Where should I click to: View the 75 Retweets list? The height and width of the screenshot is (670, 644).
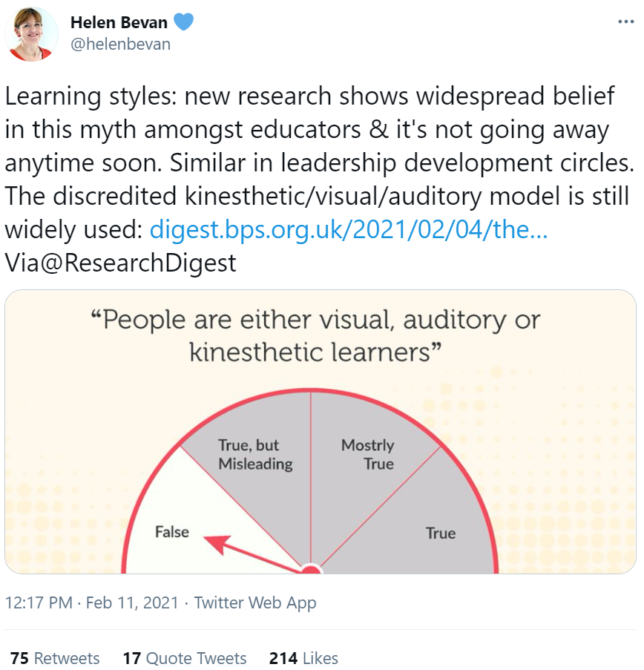click(x=55, y=658)
